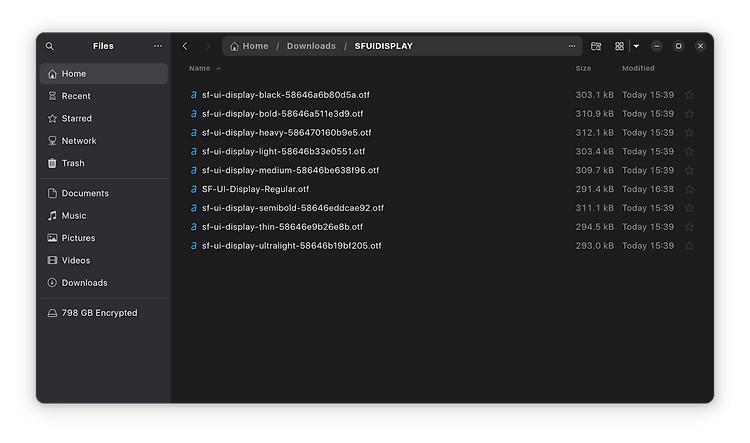This screenshot has width=750, height=443.
Task: Click the 293.0 kB size value
Action: click(595, 246)
